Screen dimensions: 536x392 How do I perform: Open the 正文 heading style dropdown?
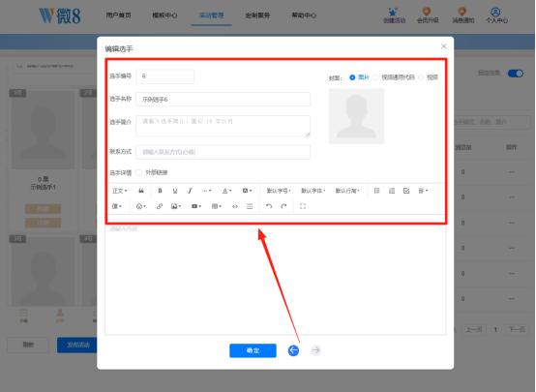pos(120,191)
